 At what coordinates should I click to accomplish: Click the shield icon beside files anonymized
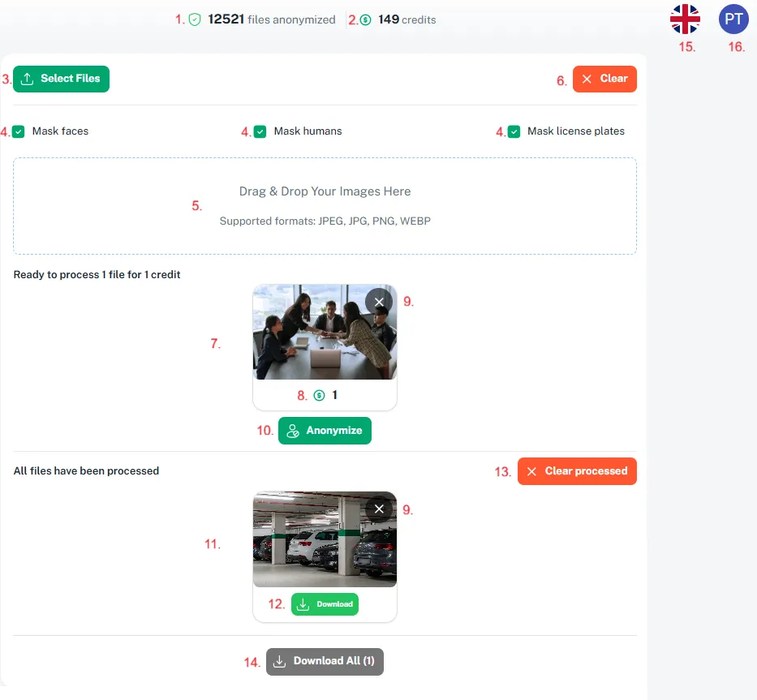click(x=195, y=19)
